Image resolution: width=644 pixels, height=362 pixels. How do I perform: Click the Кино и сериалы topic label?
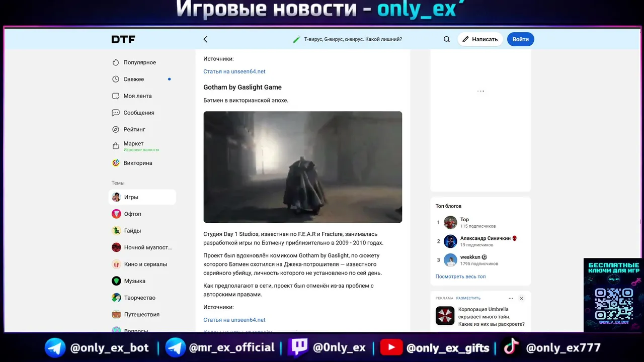tap(145, 264)
